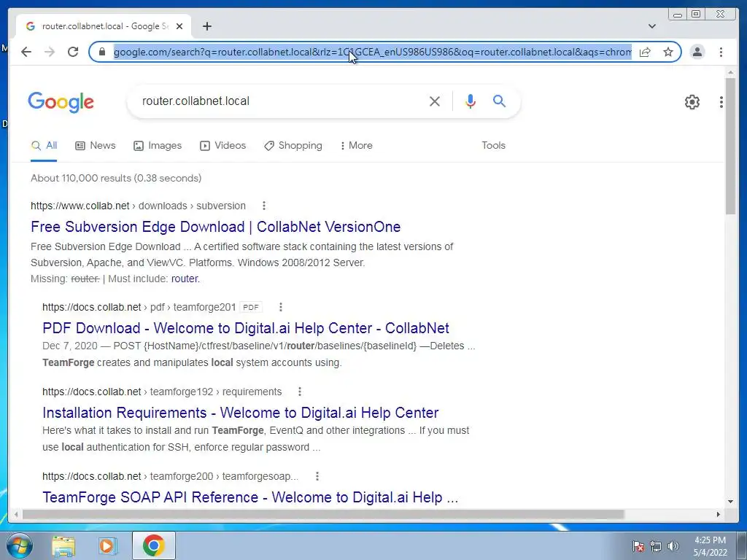Image resolution: width=747 pixels, height=560 pixels.
Task: Bookmark this page with star icon
Action: pyautogui.click(x=668, y=52)
